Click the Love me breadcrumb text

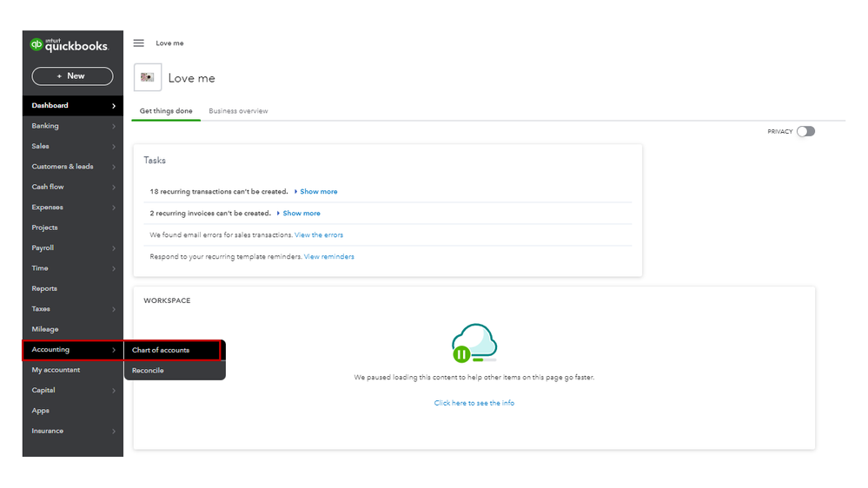pos(169,43)
